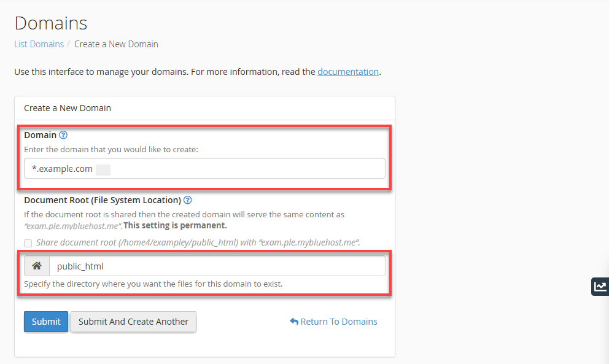Click the back arrow beside Return To Domains
This screenshot has width=609, height=364.
(295, 321)
